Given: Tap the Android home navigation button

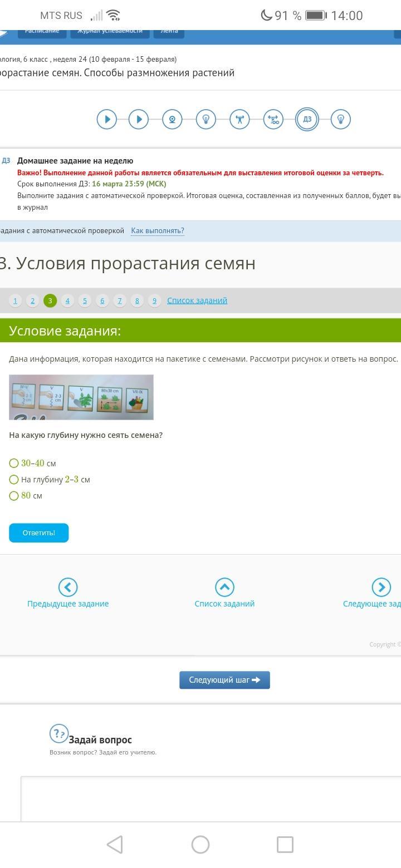Looking at the screenshot, I should (x=200, y=845).
